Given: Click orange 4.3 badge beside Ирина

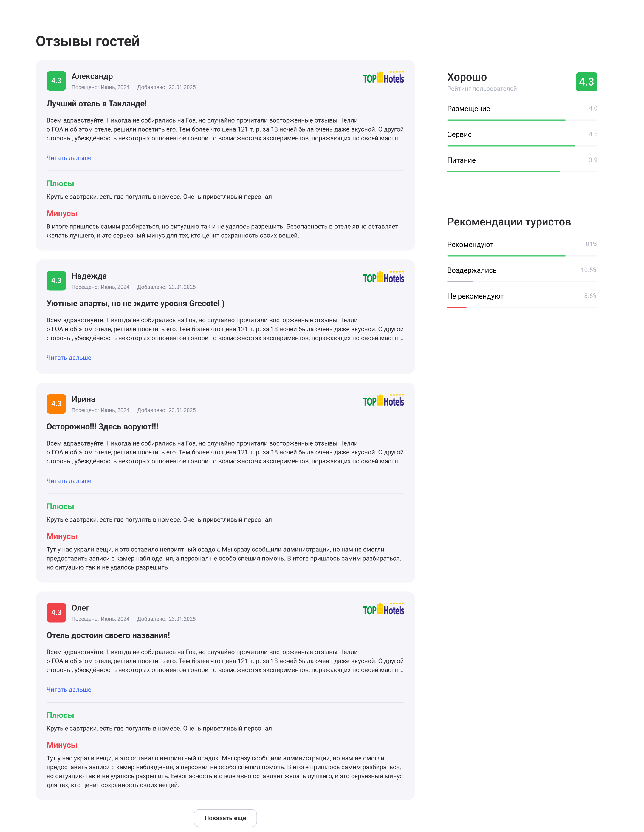Looking at the screenshot, I should point(56,404).
